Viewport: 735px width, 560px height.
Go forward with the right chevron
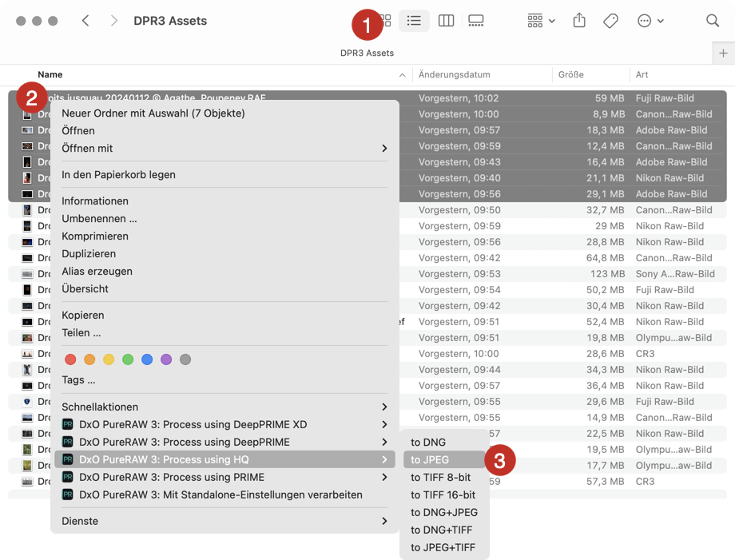tap(114, 21)
